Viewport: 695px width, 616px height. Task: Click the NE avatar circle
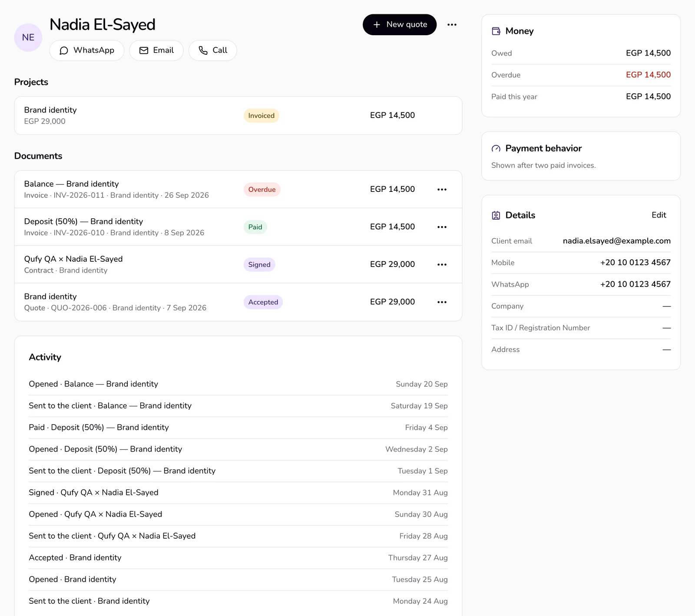(28, 37)
